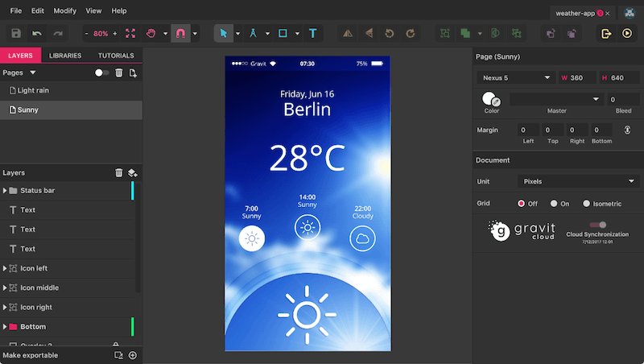The image size is (644, 364).
Task: Select the Pointer tool
Action: (x=224, y=33)
